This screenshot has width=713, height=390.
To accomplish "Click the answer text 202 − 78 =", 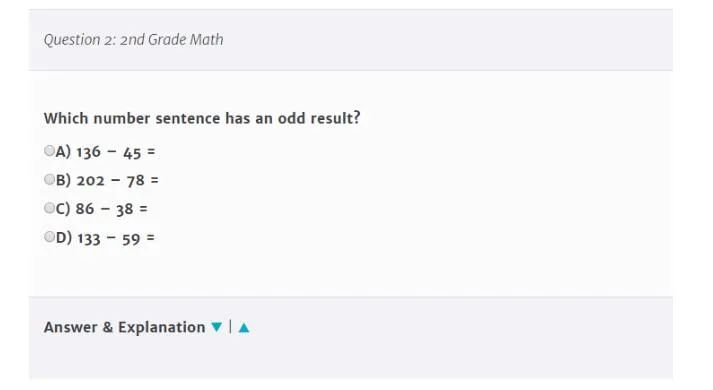I will click(117, 181).
